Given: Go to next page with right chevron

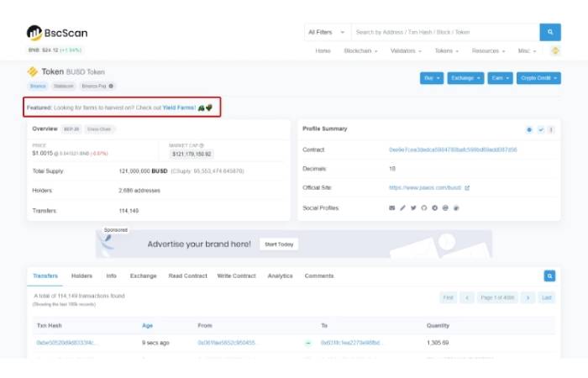Looking at the screenshot, I should tap(528, 297).
